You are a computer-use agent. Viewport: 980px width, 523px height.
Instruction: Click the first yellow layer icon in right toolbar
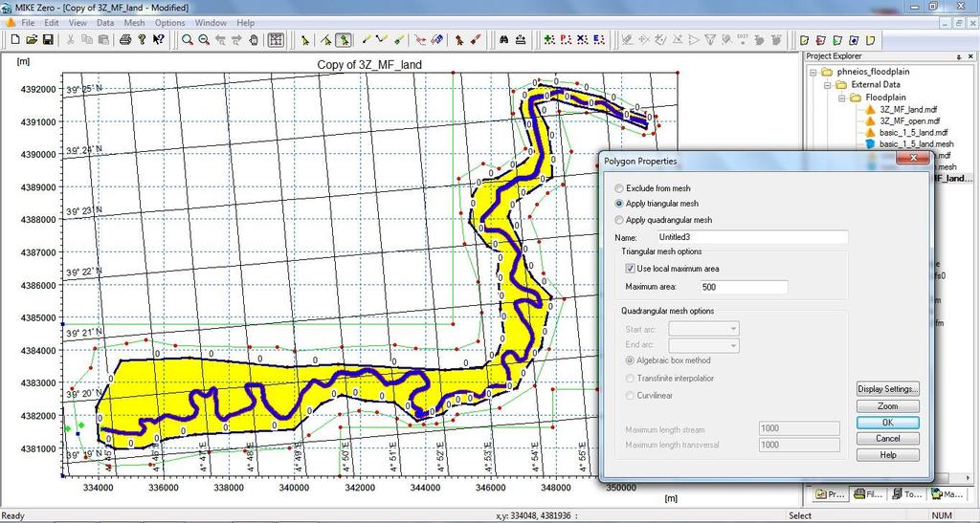[804, 40]
